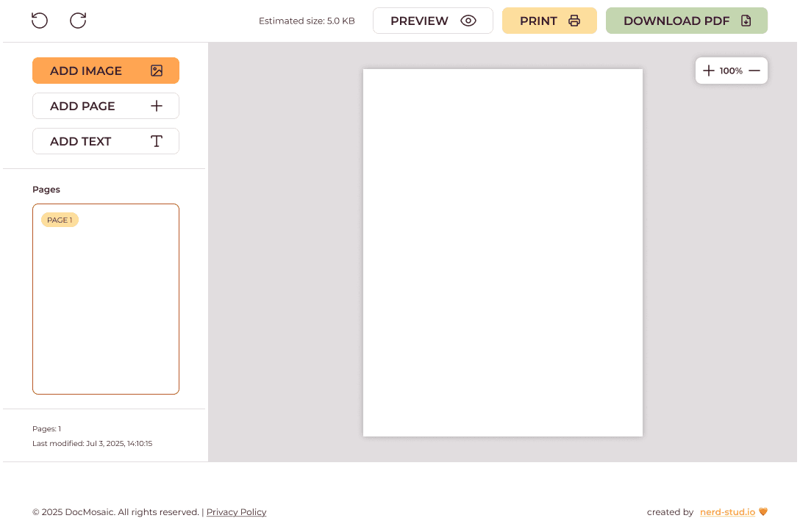Click the undo arrow icon
Viewport: 800px width, 532px height.
click(39, 21)
